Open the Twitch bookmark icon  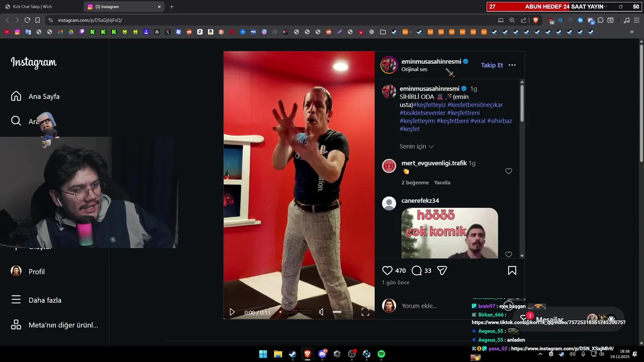pyautogui.click(x=82, y=32)
